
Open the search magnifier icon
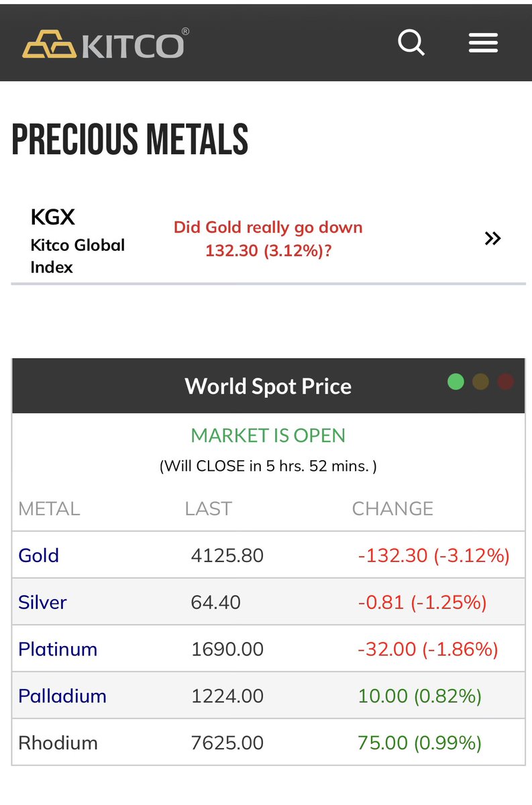coord(411,44)
